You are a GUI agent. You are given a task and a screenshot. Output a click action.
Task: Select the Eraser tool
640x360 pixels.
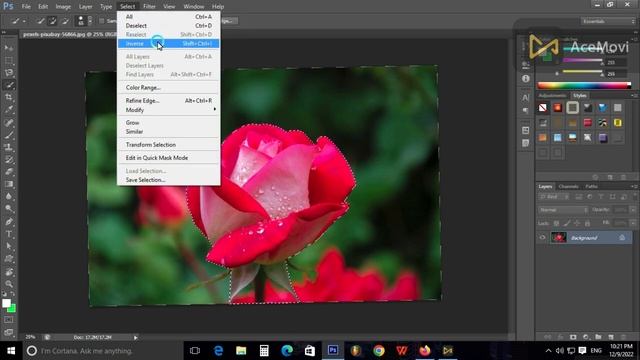[9, 171]
